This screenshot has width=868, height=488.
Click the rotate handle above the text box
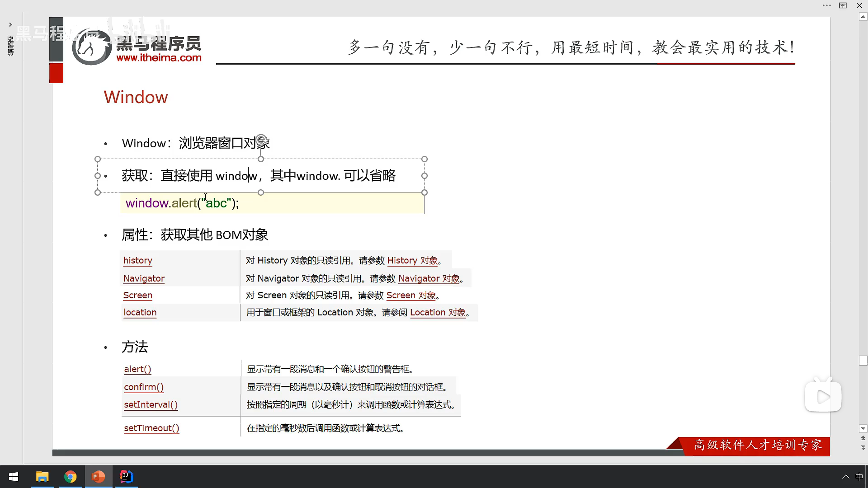(x=261, y=139)
